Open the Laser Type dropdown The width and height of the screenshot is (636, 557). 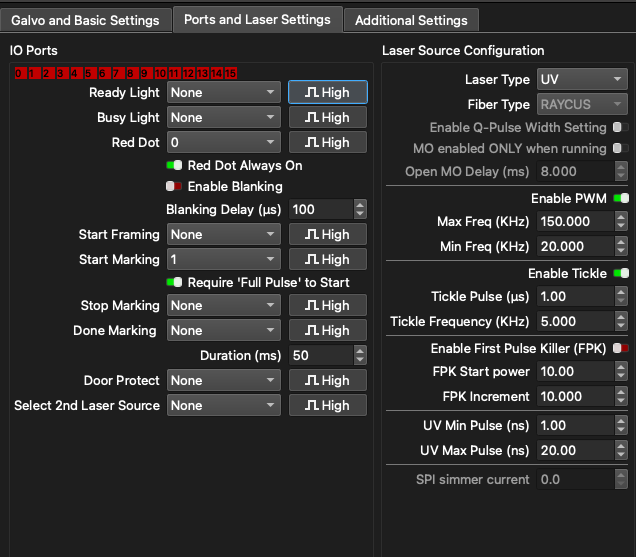pos(581,79)
